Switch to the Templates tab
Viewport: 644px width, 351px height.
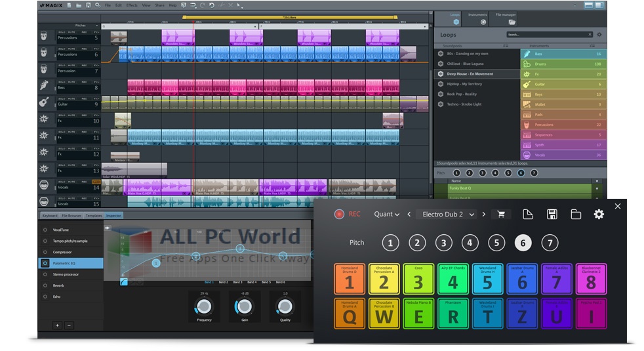(x=94, y=215)
